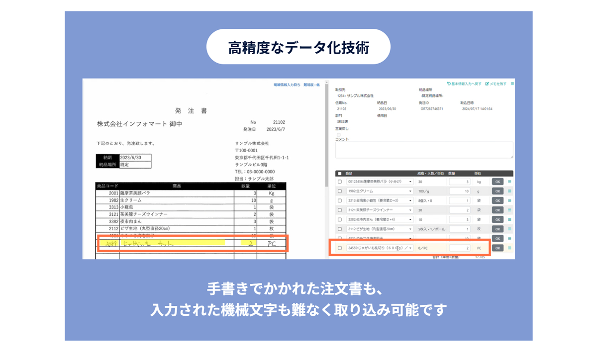
Task: Click inside the コメント text area
Action: coord(423,149)
